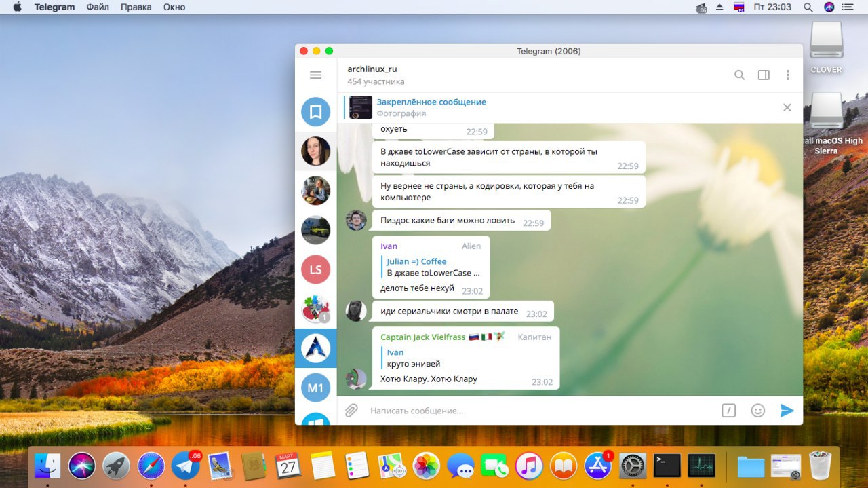Toggle the group info side panel
The height and width of the screenshot is (488, 868).
coord(764,75)
